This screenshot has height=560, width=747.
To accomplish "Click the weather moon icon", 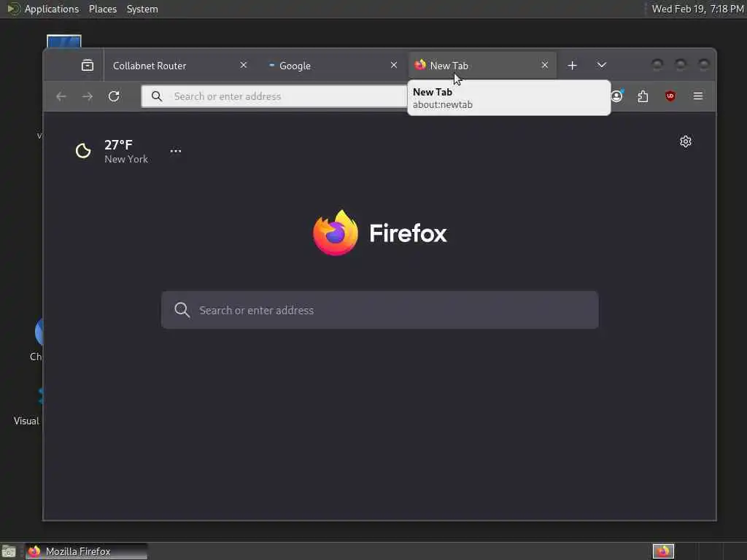I will coord(83,151).
